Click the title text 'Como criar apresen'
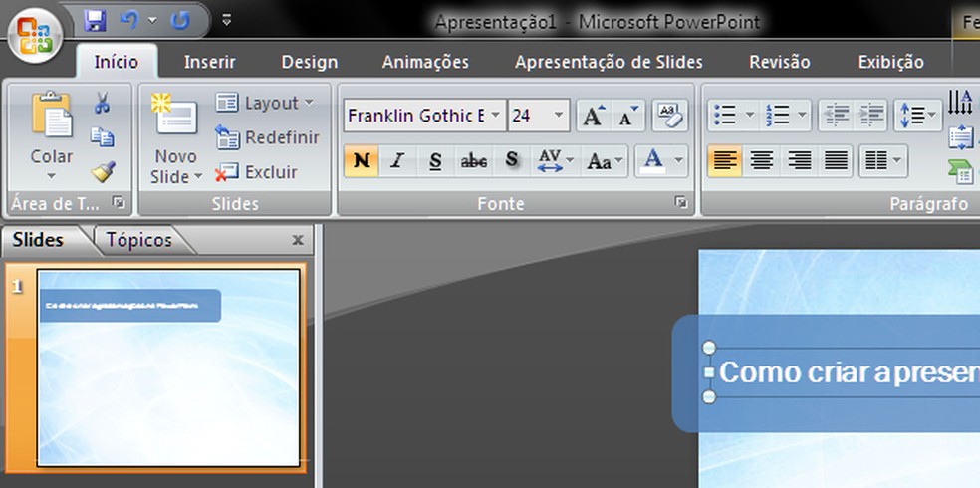 point(849,372)
